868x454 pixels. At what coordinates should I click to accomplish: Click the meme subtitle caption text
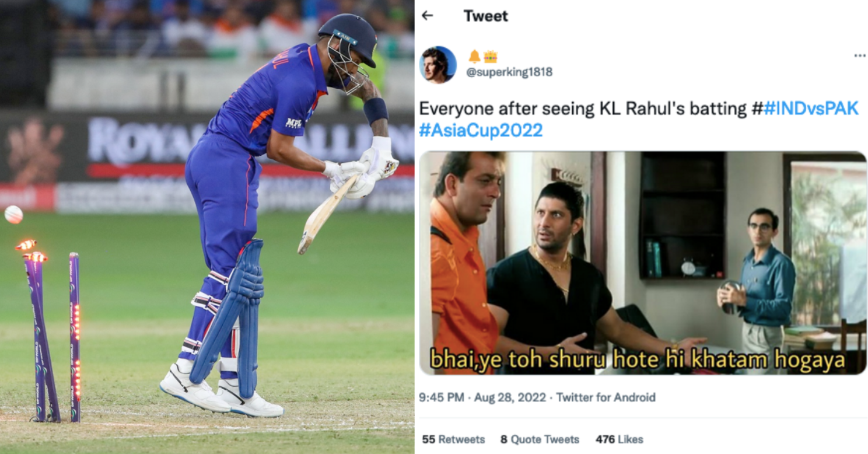click(x=637, y=361)
